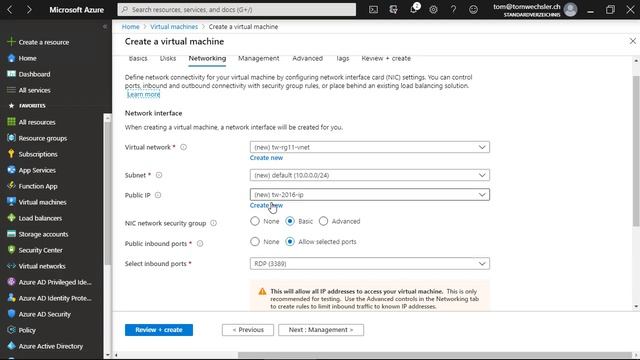Expand the Public IP dropdown
Image resolution: width=640 pixels, height=360 pixels.
click(370, 195)
